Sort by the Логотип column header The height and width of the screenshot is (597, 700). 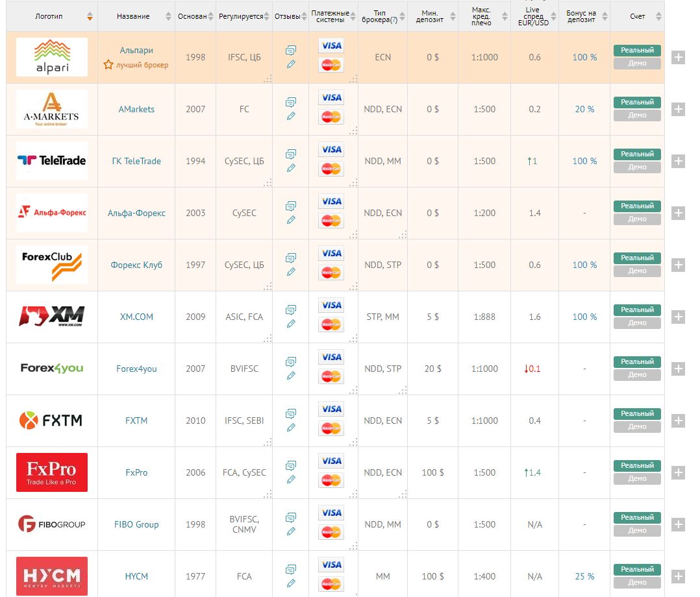click(90, 16)
